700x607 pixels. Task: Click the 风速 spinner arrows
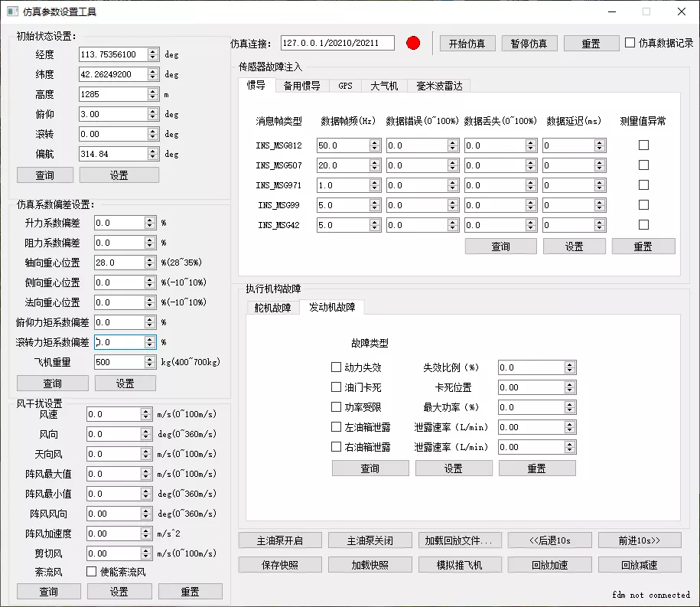(x=146, y=414)
